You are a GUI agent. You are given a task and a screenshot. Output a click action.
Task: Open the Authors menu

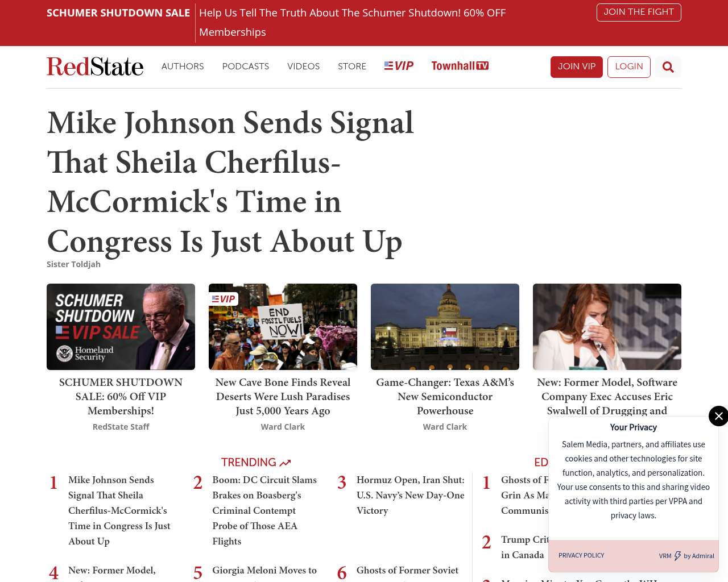(x=183, y=66)
